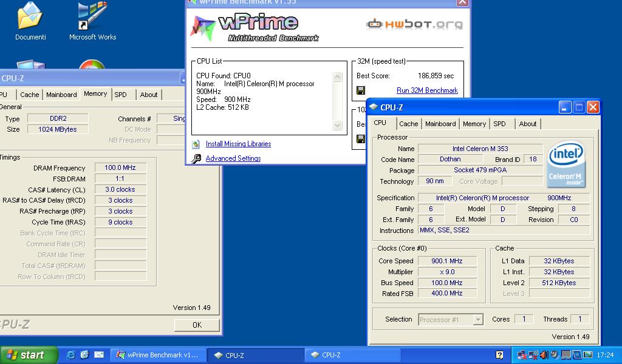622x364 pixels.
Task: Click the save icon under 32M speed test
Action: point(361,90)
